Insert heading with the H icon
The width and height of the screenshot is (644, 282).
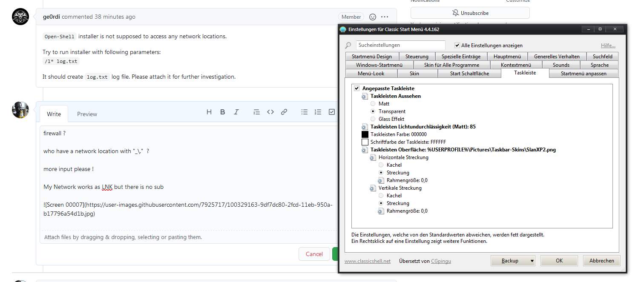[x=209, y=112]
